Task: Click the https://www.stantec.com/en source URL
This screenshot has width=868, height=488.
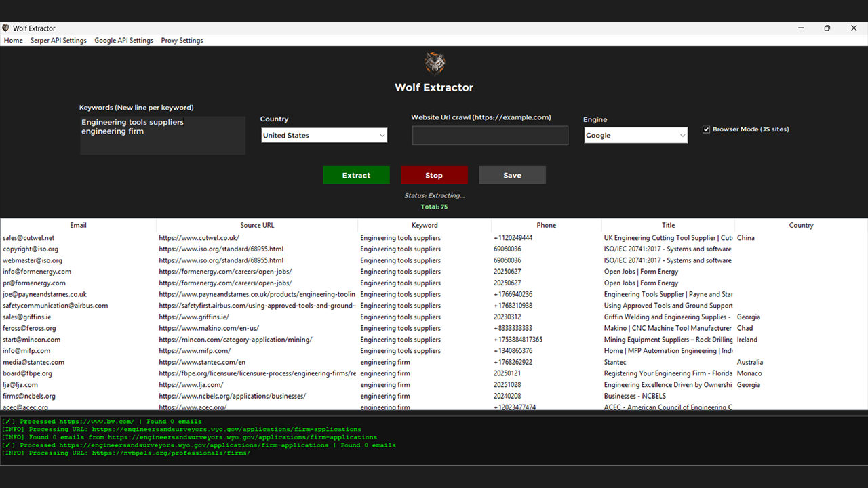Action: 202,362
